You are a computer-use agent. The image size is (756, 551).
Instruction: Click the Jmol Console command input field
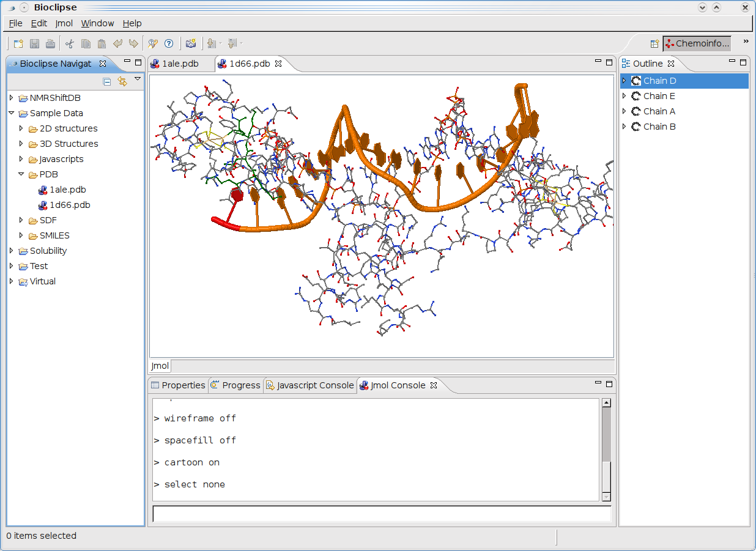(381, 514)
